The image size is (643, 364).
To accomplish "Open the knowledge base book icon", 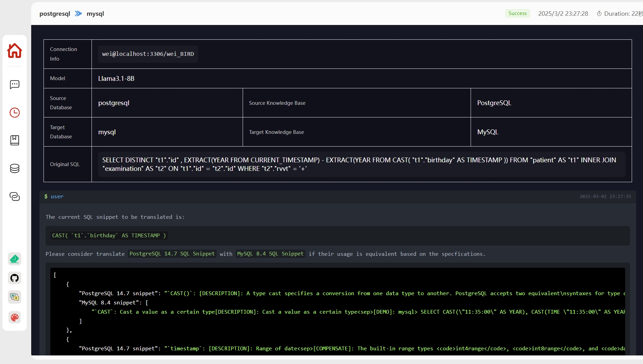I will coord(14,140).
